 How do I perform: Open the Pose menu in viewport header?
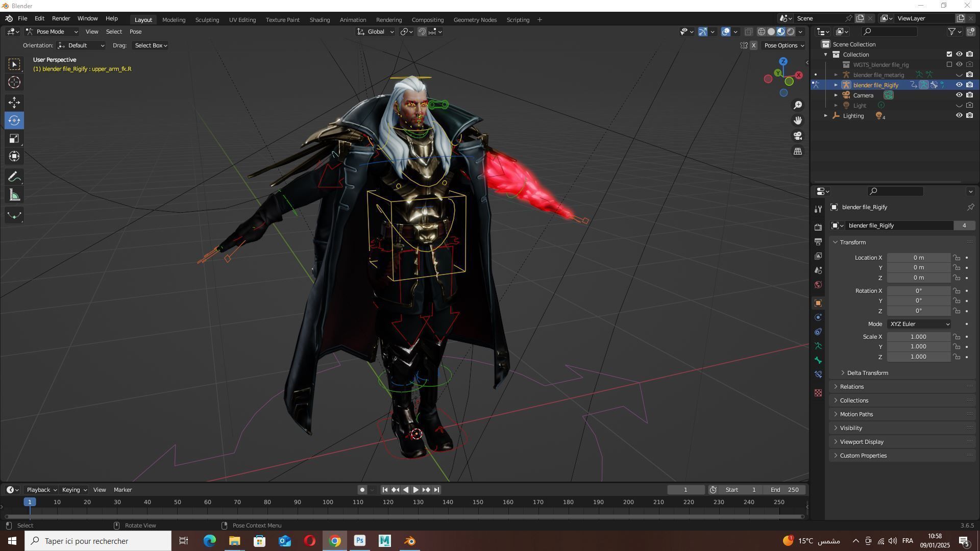tap(135, 32)
